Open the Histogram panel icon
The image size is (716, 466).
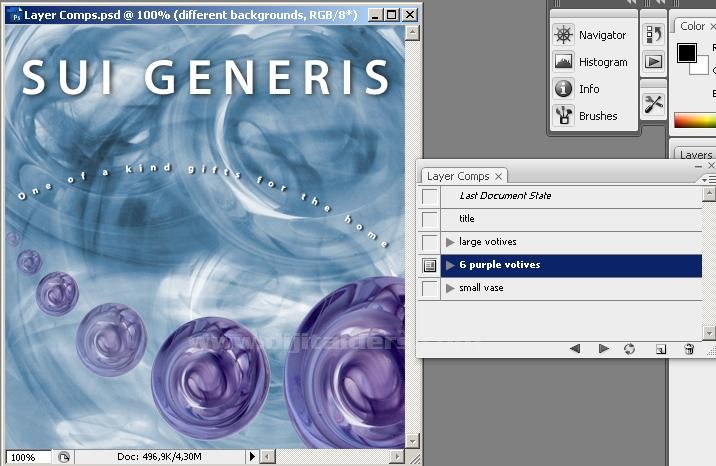coord(563,62)
